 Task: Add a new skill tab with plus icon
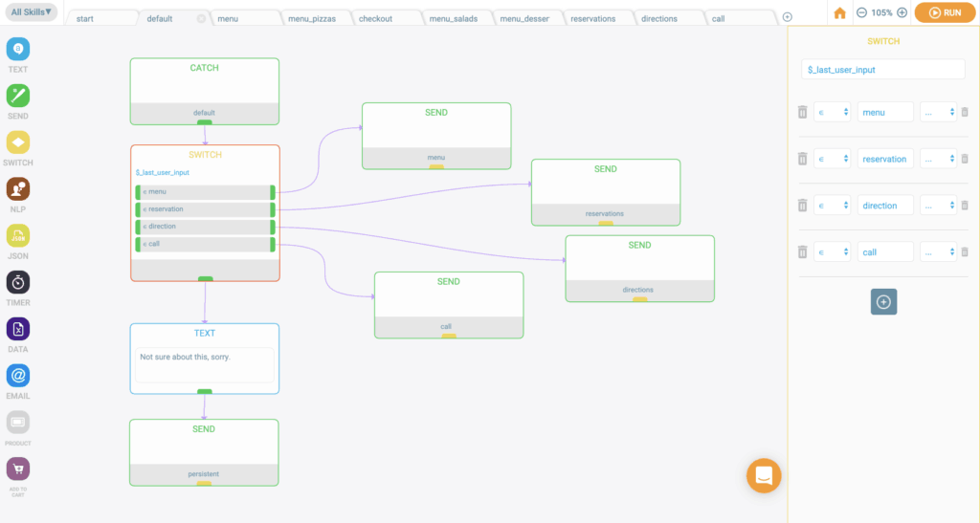coord(788,17)
